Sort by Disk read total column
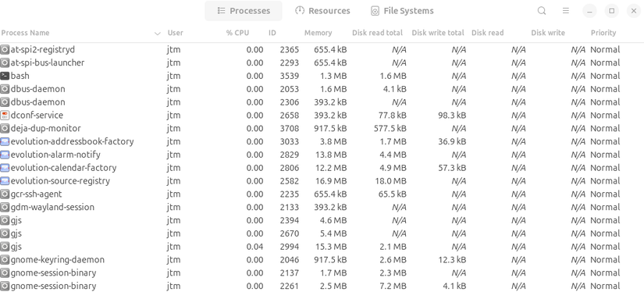Viewport: 644px width, 292px height. pos(378,33)
